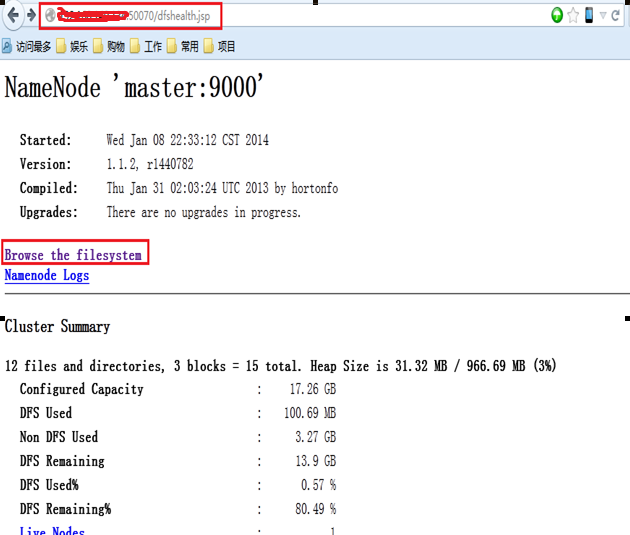The width and height of the screenshot is (630, 535).
Task: Open the 工作 bookmark folder
Action: tap(147, 46)
